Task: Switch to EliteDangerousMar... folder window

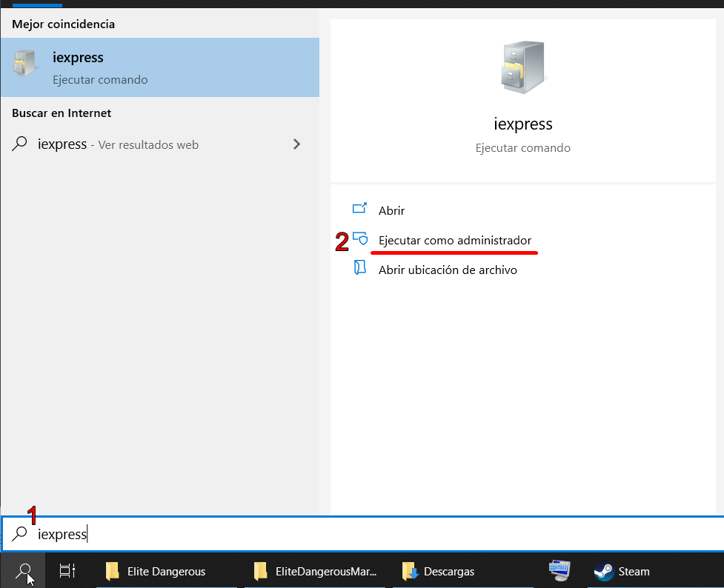Action: [x=315, y=571]
